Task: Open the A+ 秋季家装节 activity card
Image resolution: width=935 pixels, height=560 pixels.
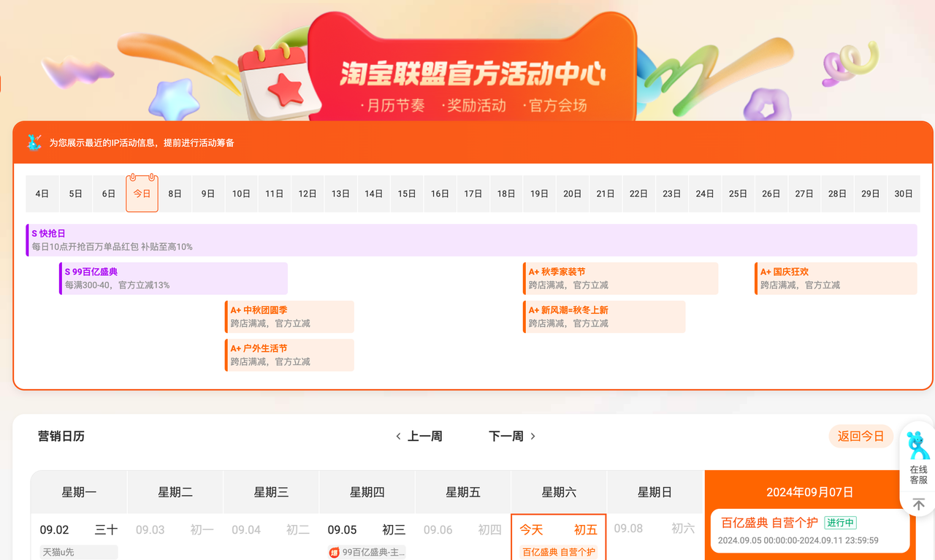Action: (x=620, y=278)
